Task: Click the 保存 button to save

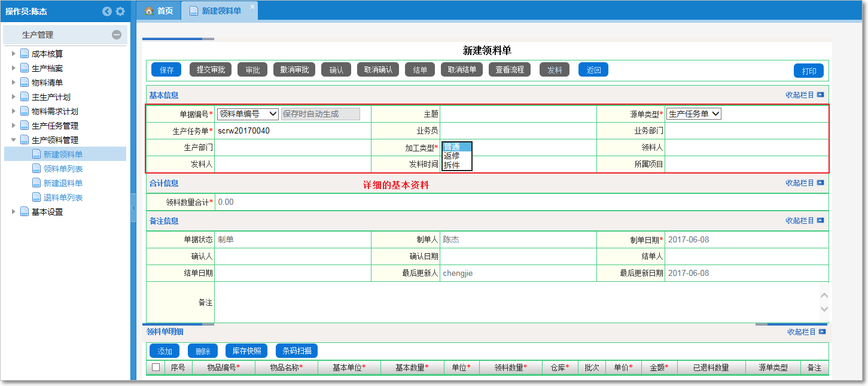Action: coord(166,69)
